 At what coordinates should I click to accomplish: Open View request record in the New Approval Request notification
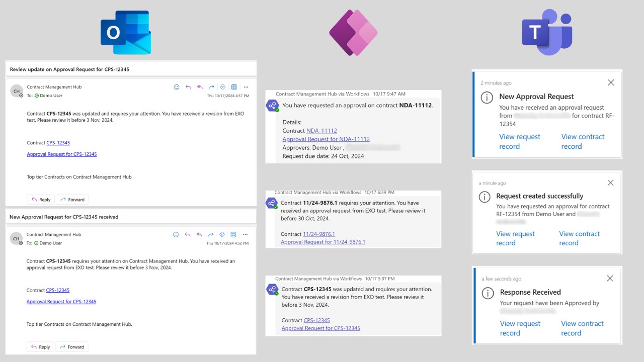pyautogui.click(x=520, y=141)
